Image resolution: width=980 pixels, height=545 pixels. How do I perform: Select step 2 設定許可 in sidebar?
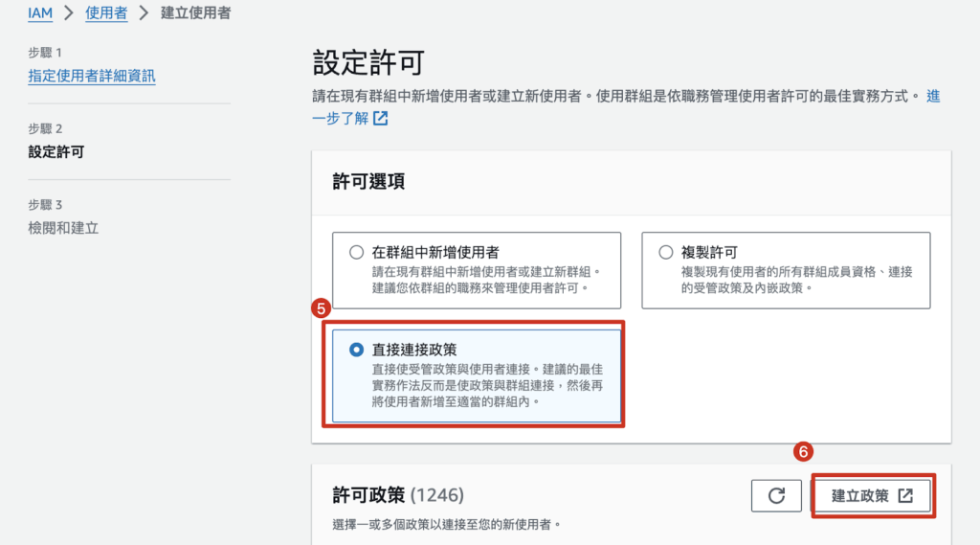56,151
